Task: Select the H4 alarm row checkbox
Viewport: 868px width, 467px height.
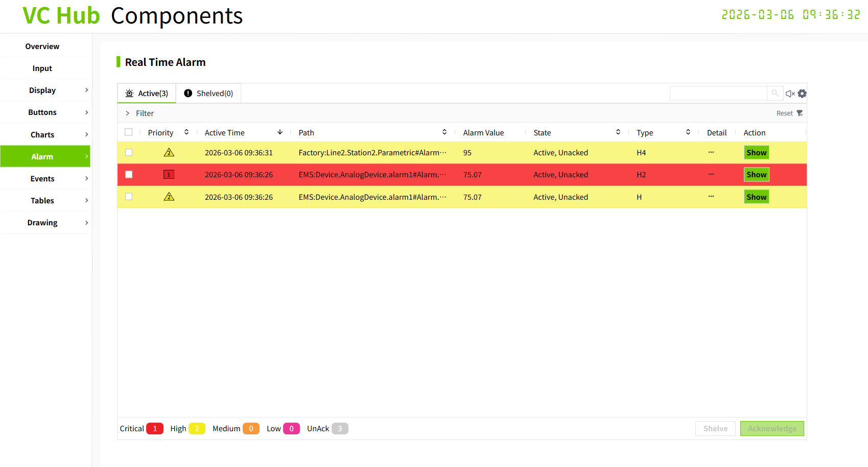Action: click(x=129, y=152)
